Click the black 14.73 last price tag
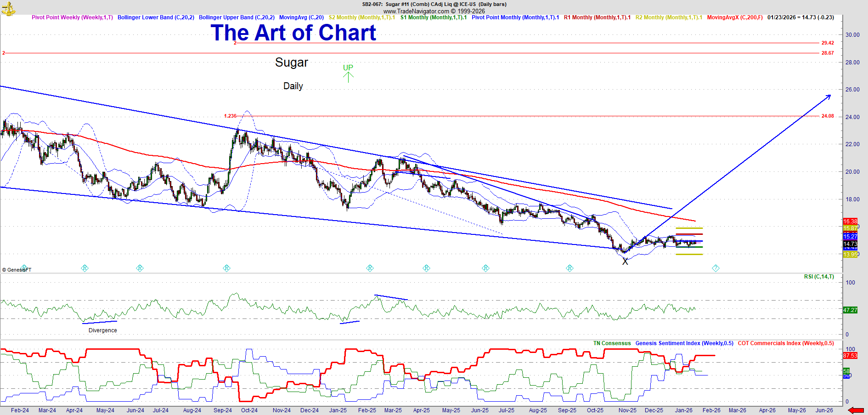 (850, 244)
